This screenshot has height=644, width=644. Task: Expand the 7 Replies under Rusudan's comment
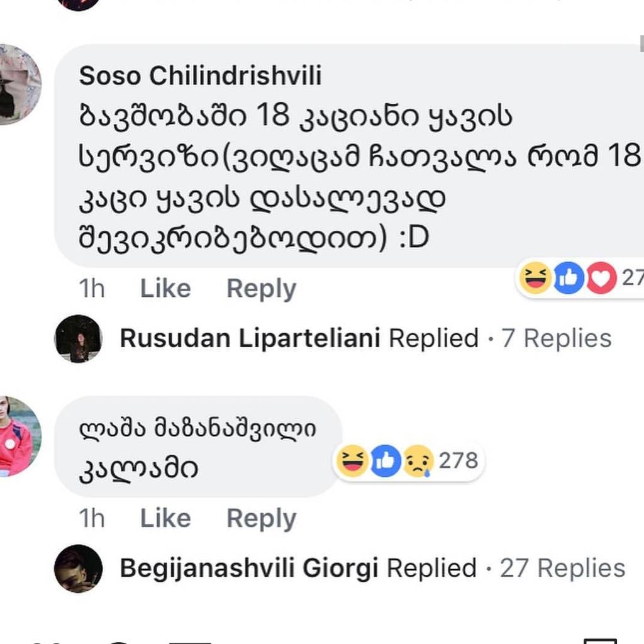(558, 338)
